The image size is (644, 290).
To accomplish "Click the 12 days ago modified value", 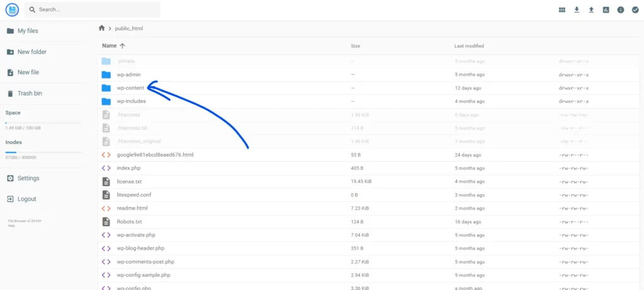I will coord(468,88).
